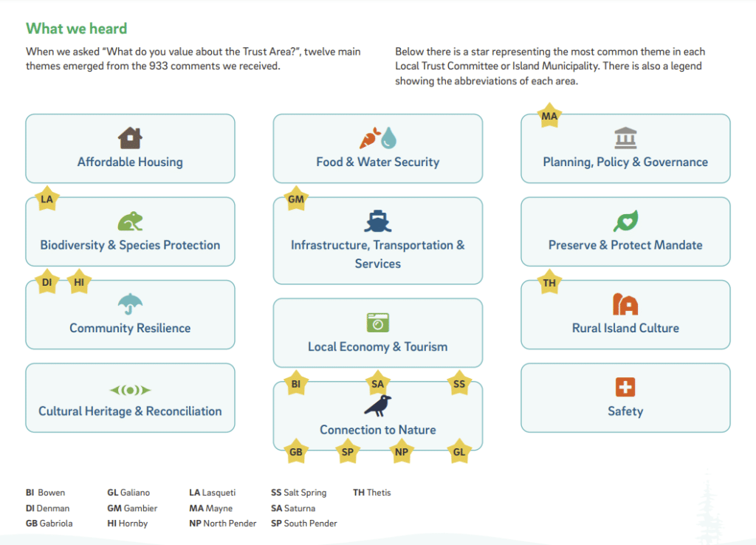Click the black crow Connection to Nature icon

point(377,405)
